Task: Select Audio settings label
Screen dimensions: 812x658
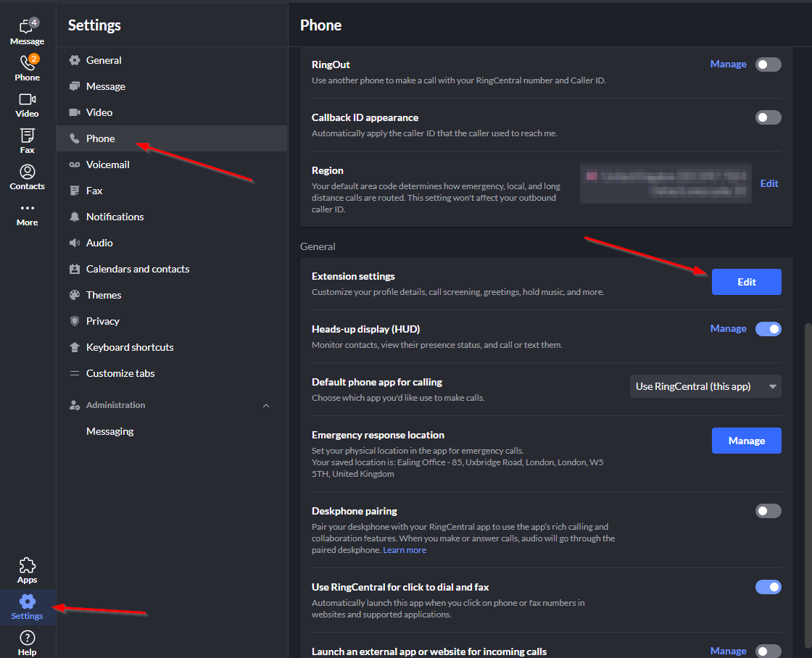Action: pos(99,243)
